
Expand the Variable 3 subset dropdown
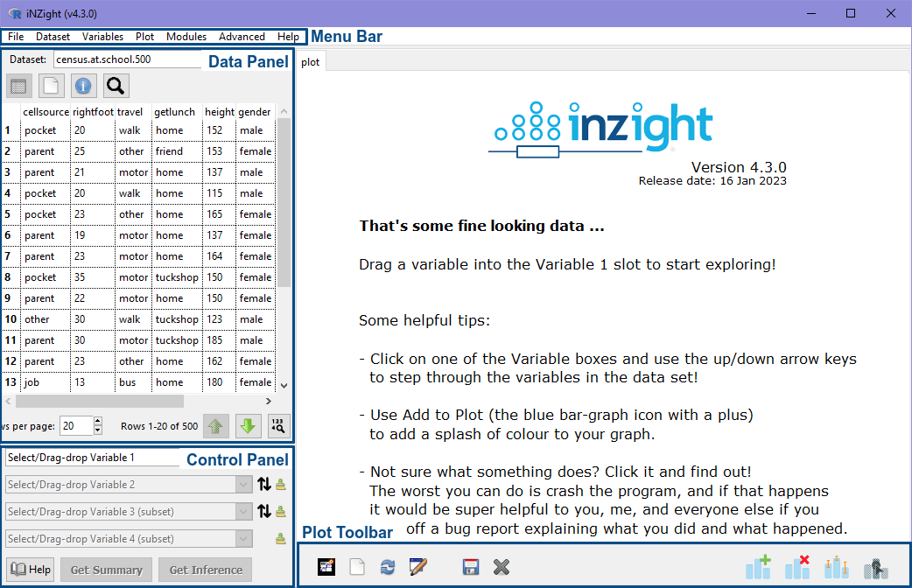(x=242, y=511)
